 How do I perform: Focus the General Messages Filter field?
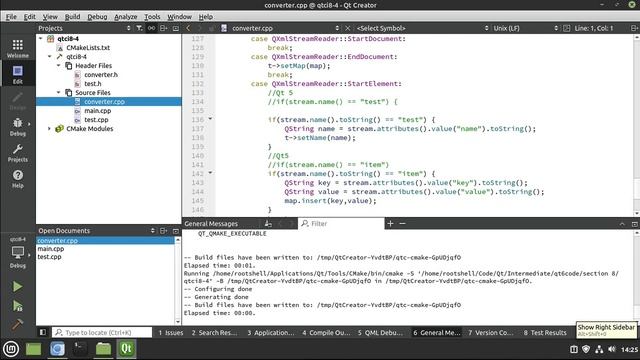point(341,223)
